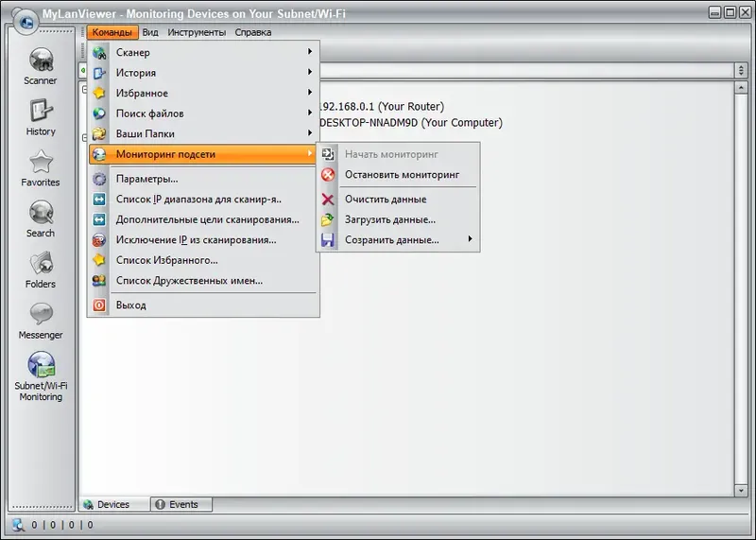Click the gear icon beside Параметры
Screen dimensions: 756x540
coord(99,179)
